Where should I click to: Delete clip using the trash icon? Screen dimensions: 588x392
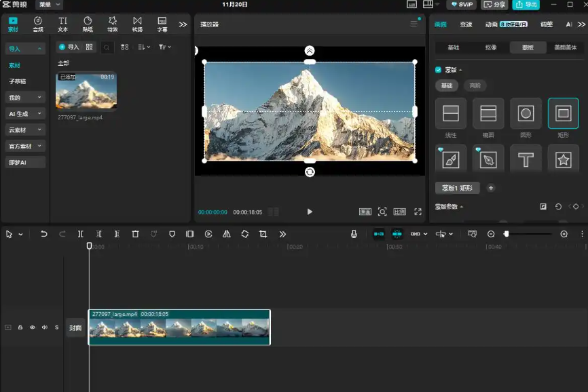[x=135, y=234]
